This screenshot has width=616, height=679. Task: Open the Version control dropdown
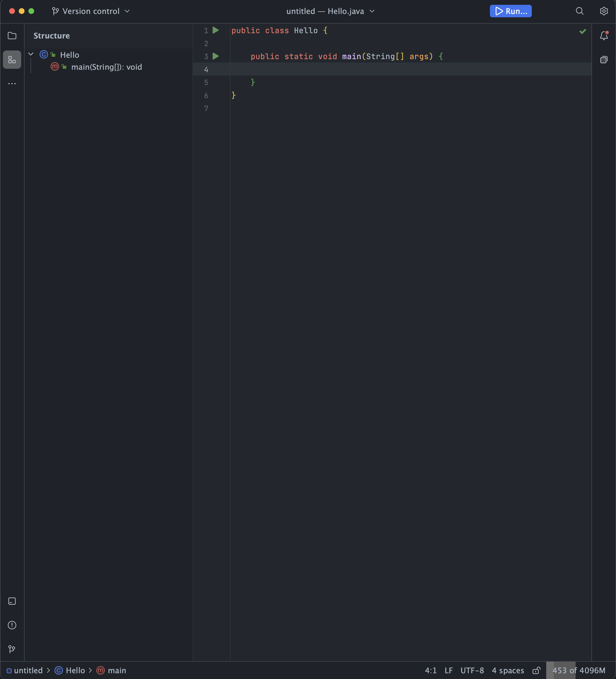(91, 11)
